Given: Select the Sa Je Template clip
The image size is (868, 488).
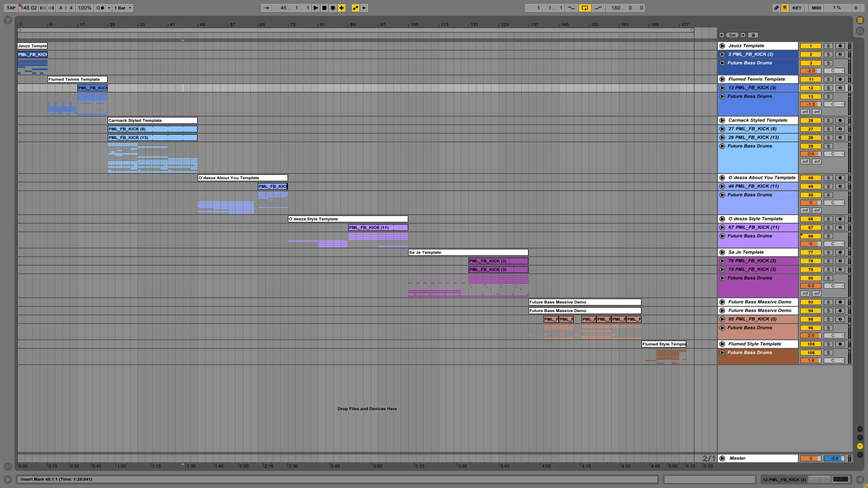Looking at the screenshot, I should pyautogui.click(x=468, y=252).
